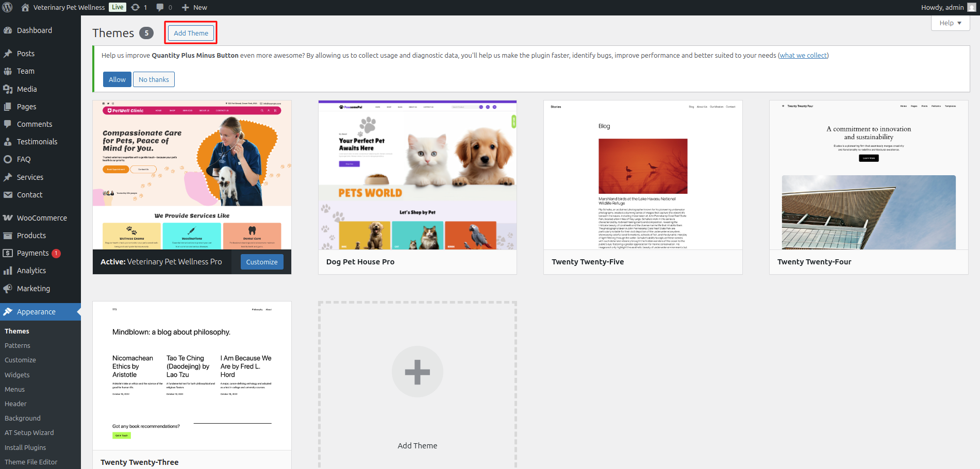
Task: Click the WordPress logo icon
Action: [8, 7]
